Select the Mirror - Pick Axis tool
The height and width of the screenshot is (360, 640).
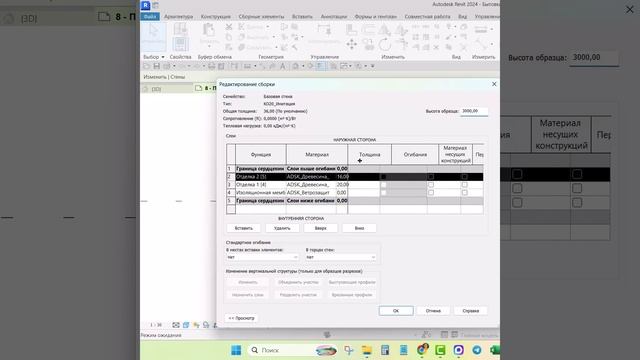[384, 29]
